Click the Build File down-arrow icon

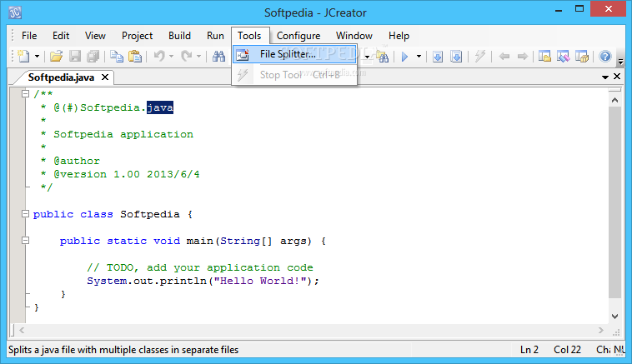(438, 57)
